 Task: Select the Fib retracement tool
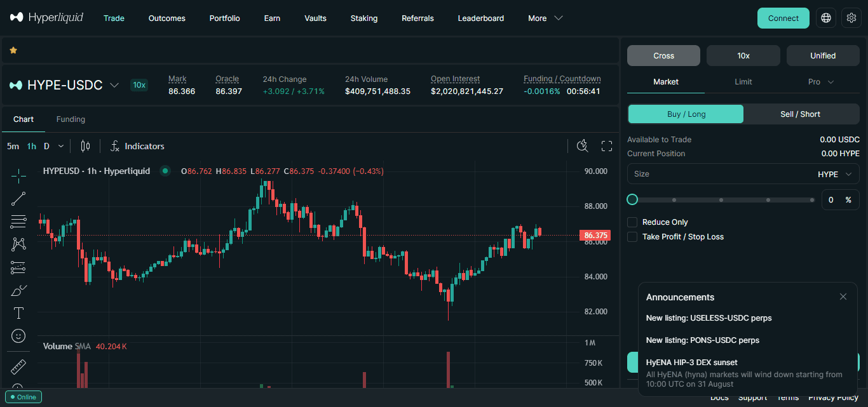tap(18, 222)
